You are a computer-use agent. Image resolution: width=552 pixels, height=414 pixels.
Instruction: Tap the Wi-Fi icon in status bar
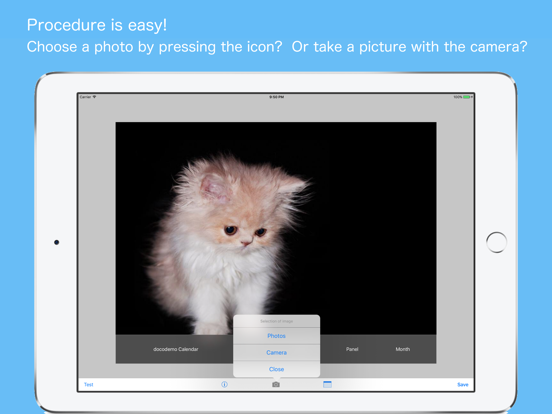(x=94, y=97)
